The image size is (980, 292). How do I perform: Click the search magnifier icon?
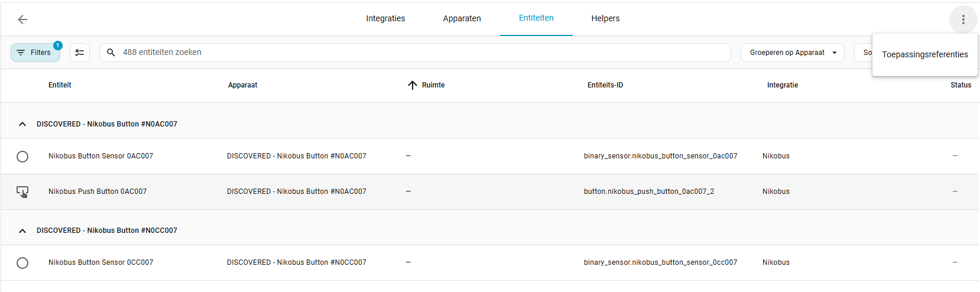click(x=111, y=53)
